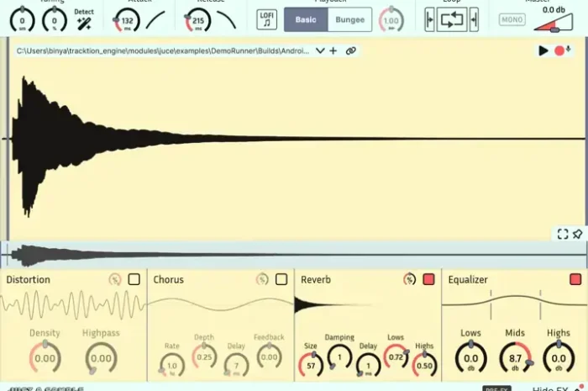Toggle the loop arrows button
Screen dimensions: 588x391
(x=452, y=19)
